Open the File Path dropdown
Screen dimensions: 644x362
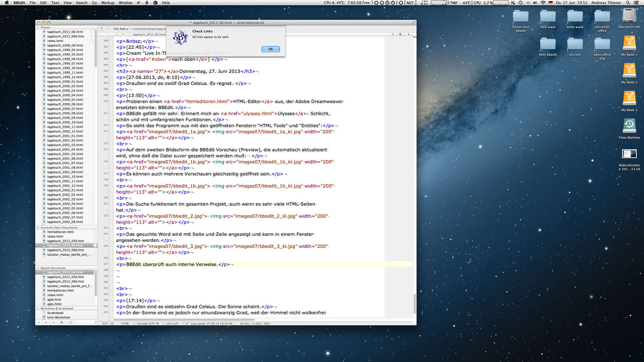coord(121,29)
